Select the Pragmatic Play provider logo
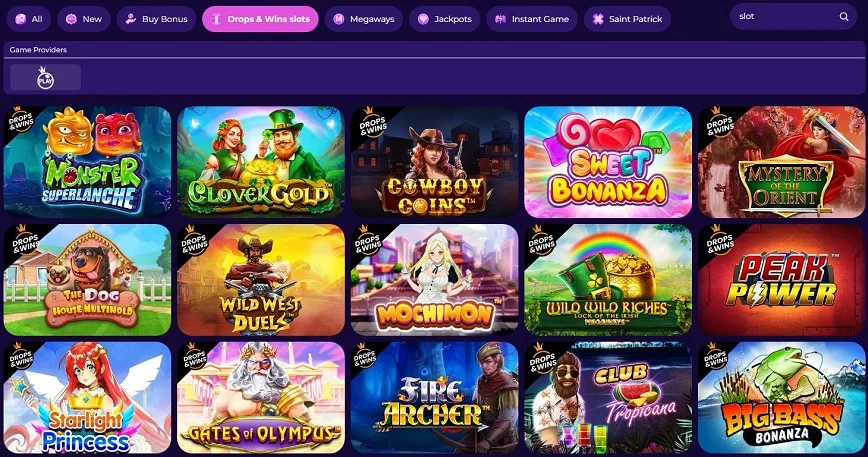 tap(45, 77)
